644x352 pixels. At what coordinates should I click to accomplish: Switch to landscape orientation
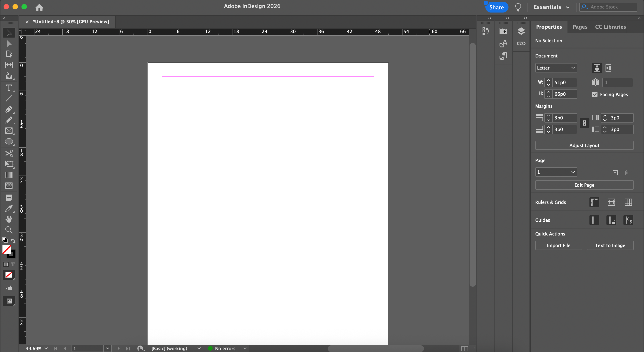[x=608, y=68]
